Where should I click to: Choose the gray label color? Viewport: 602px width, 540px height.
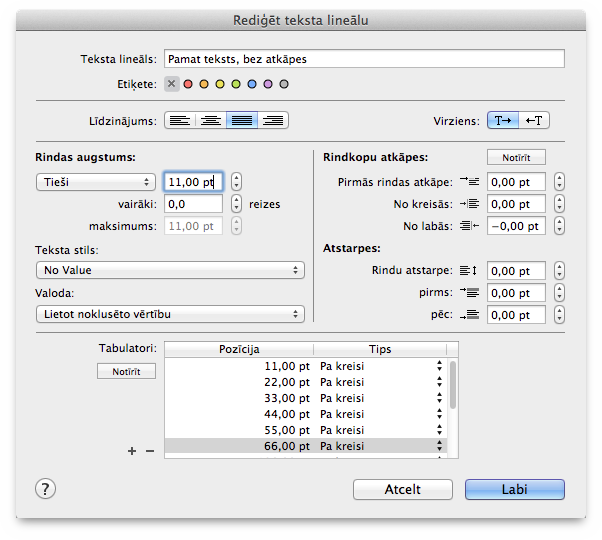pyautogui.click(x=284, y=84)
